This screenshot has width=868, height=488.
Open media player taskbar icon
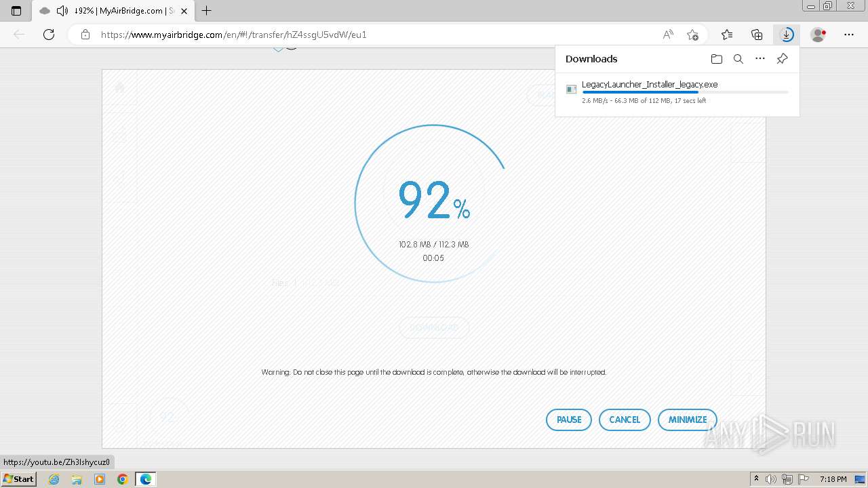coord(100,479)
